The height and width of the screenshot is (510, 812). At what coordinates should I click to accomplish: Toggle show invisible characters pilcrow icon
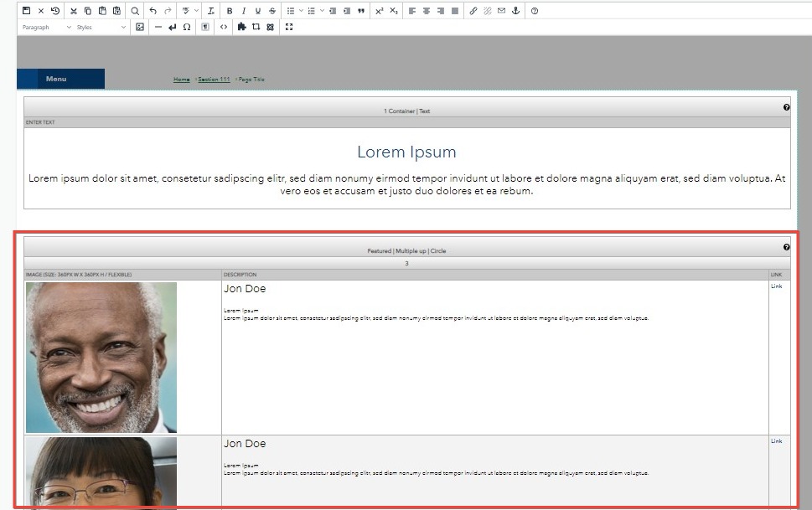pyautogui.click(x=205, y=27)
